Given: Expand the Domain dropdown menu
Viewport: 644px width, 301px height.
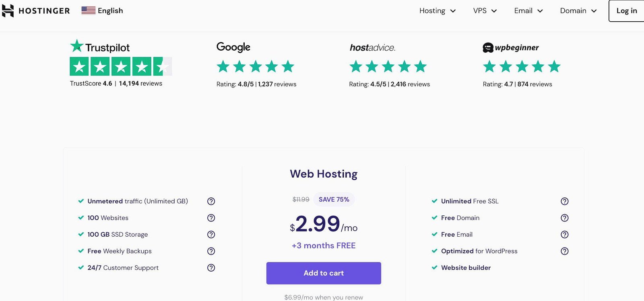Looking at the screenshot, I should tap(578, 11).
